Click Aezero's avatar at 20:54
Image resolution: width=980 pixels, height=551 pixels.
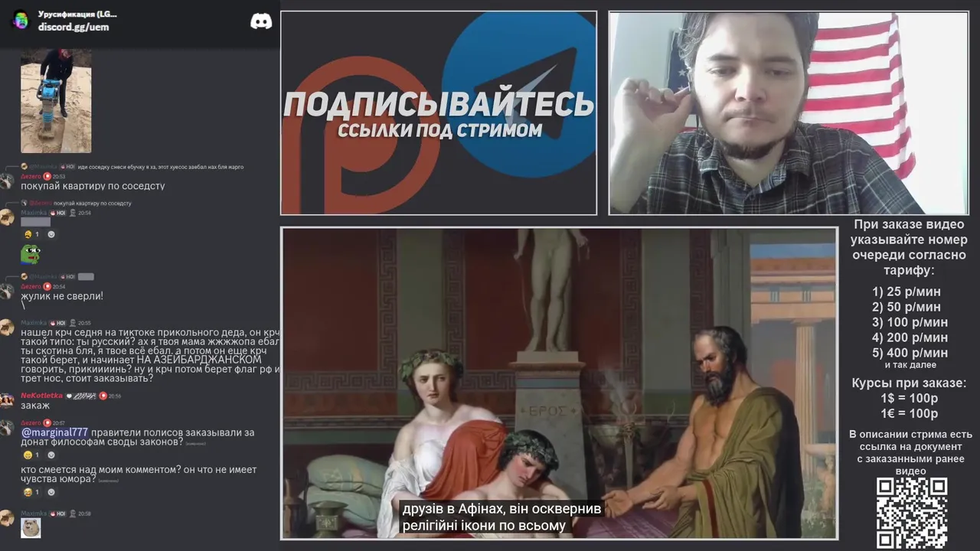pyautogui.click(x=7, y=291)
